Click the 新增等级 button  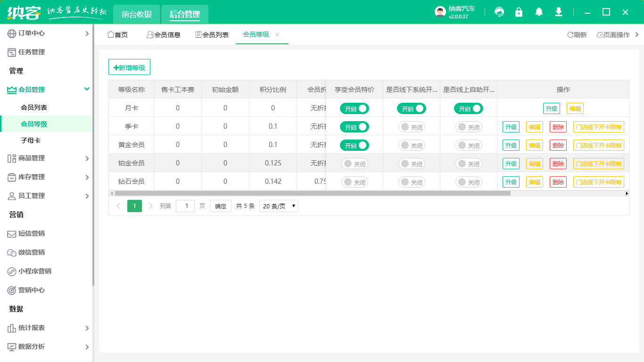coord(129,67)
